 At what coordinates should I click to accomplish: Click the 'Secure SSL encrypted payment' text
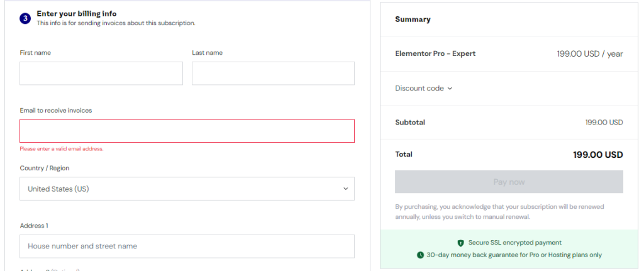point(515,243)
